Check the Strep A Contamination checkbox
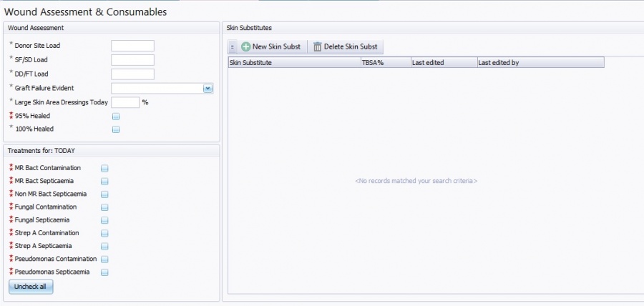 pyautogui.click(x=104, y=233)
